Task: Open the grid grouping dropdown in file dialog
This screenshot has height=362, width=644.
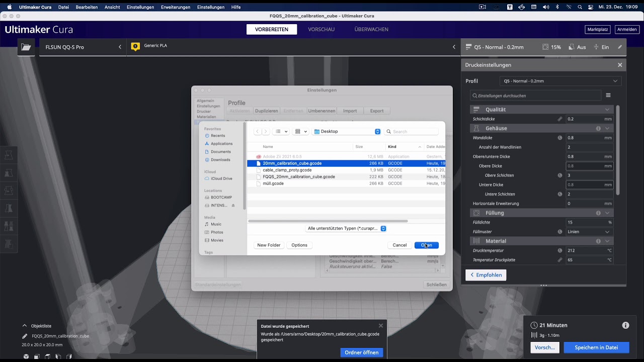Action: tap(301, 131)
